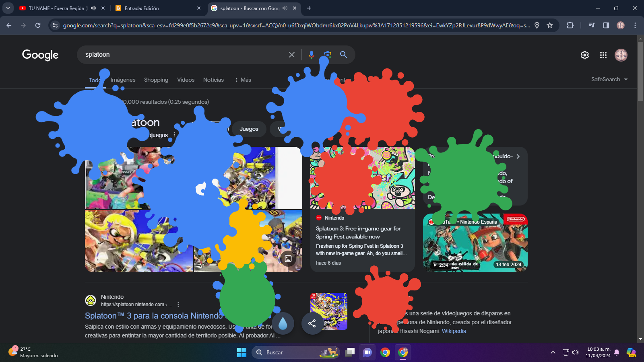
Task: Open the taskbar clock and calendar
Action: (598, 352)
